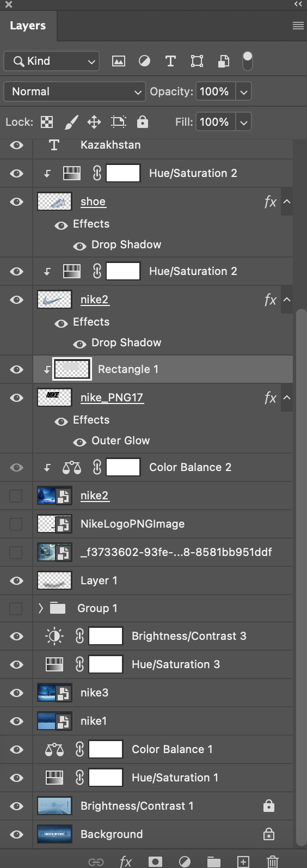Open the Kind filter dropdown
The height and width of the screenshot is (868, 307).
(x=52, y=61)
